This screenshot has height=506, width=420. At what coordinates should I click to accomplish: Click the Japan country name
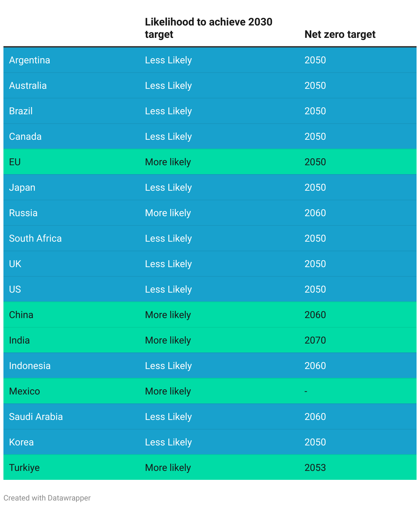[22, 188]
